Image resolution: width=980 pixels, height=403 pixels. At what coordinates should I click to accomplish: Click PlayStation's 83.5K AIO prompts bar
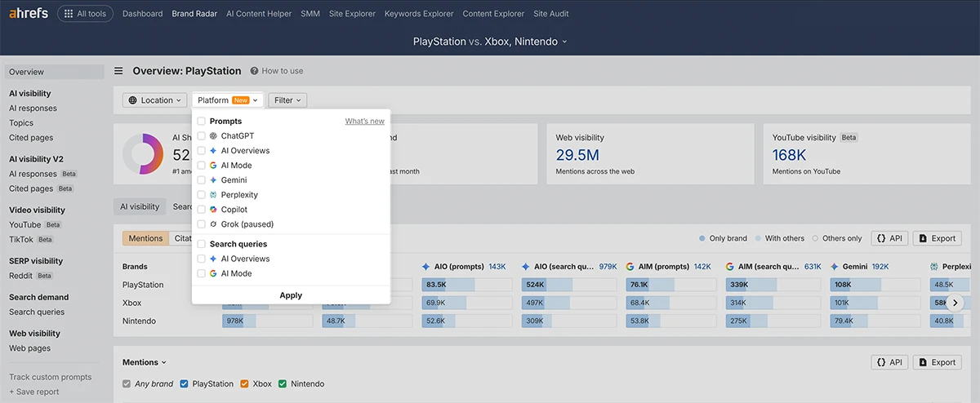click(x=468, y=285)
